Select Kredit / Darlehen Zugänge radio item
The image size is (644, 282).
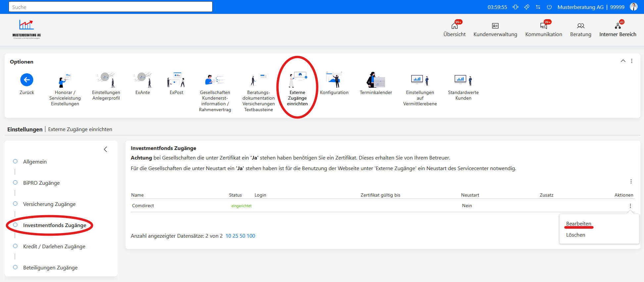pyautogui.click(x=15, y=246)
